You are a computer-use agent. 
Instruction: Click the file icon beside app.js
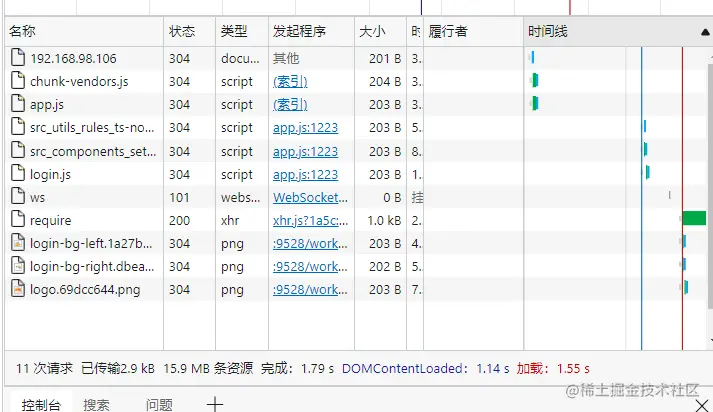click(x=18, y=104)
